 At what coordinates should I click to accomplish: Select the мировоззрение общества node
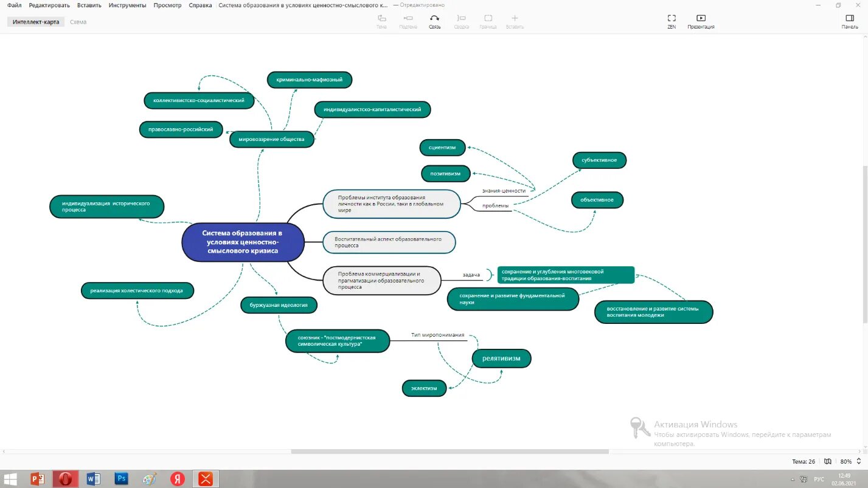[272, 139]
